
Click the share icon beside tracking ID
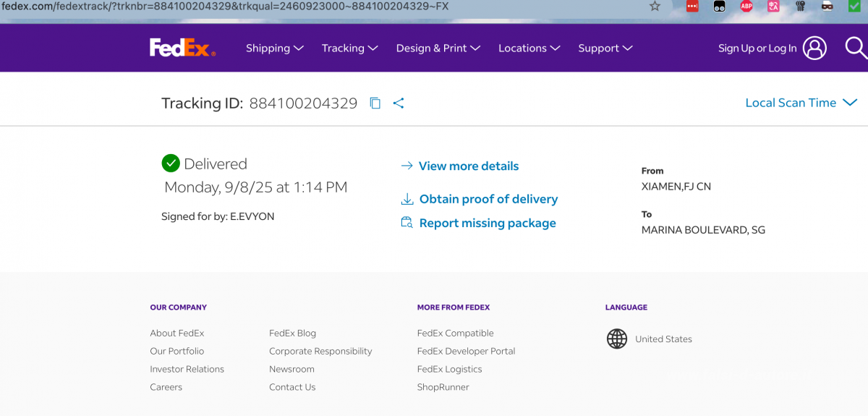(x=399, y=103)
